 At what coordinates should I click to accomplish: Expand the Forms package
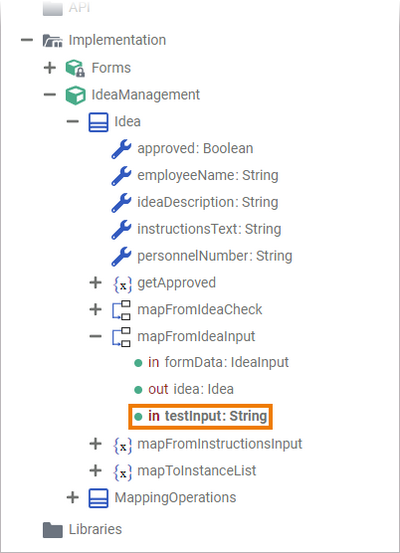click(x=50, y=67)
